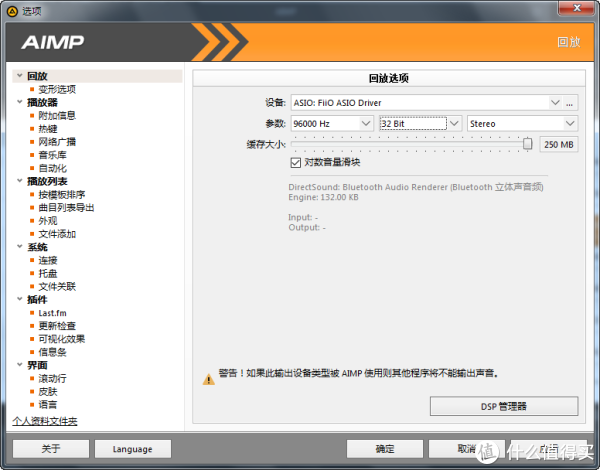Click the ellipsis button beside device dropdown

pyautogui.click(x=570, y=103)
